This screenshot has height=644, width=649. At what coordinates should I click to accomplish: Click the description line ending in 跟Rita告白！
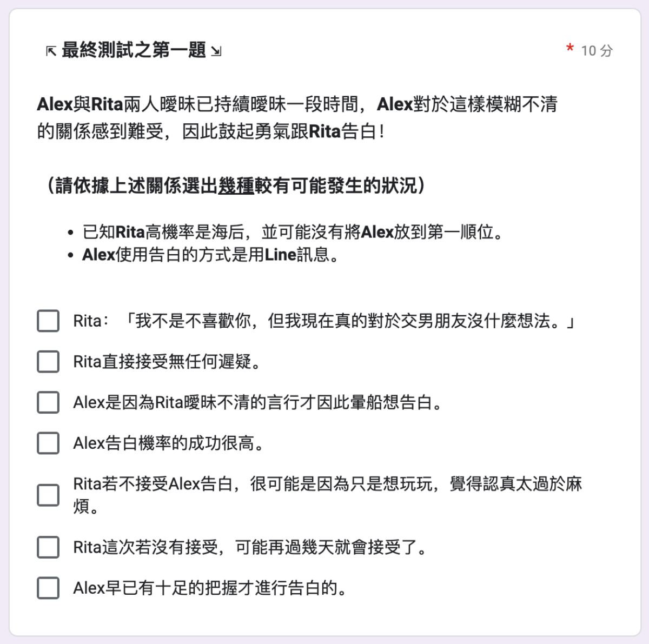[211, 131]
